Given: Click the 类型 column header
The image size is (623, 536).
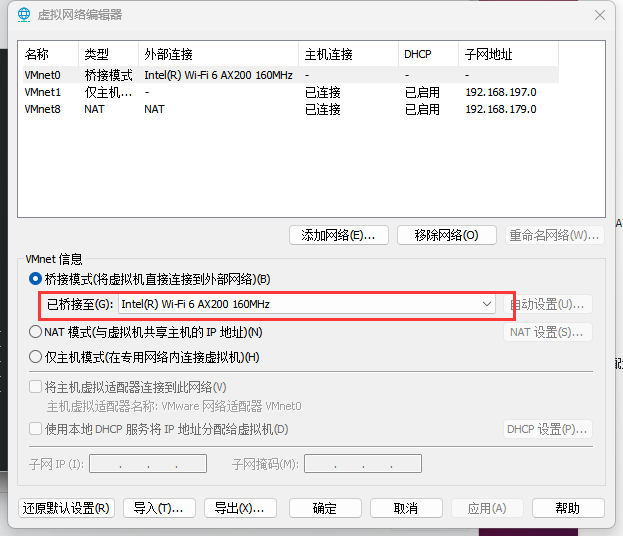Looking at the screenshot, I should (x=108, y=54).
